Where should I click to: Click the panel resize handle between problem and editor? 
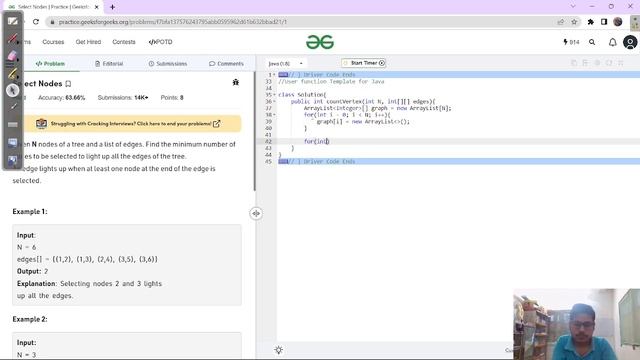(x=256, y=213)
